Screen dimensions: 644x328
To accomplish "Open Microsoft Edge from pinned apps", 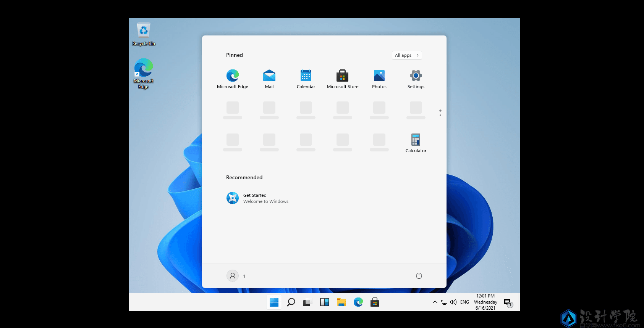I will click(x=233, y=79).
